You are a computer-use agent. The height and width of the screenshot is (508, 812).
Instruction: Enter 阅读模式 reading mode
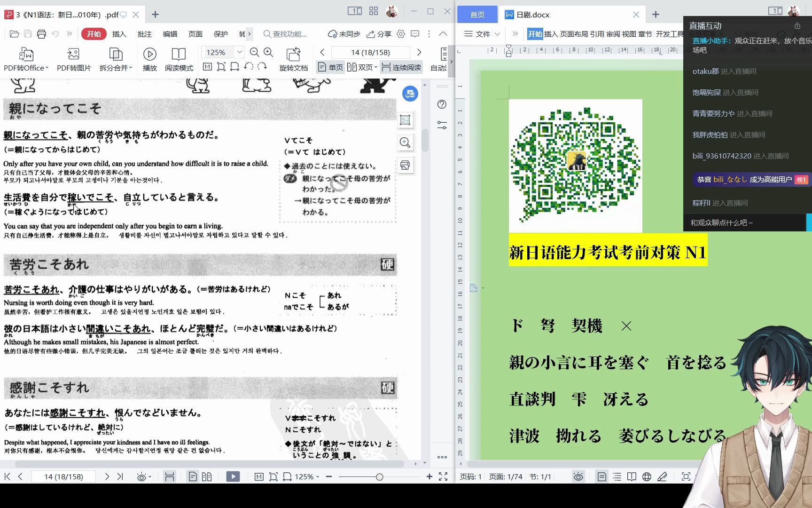pyautogui.click(x=179, y=59)
